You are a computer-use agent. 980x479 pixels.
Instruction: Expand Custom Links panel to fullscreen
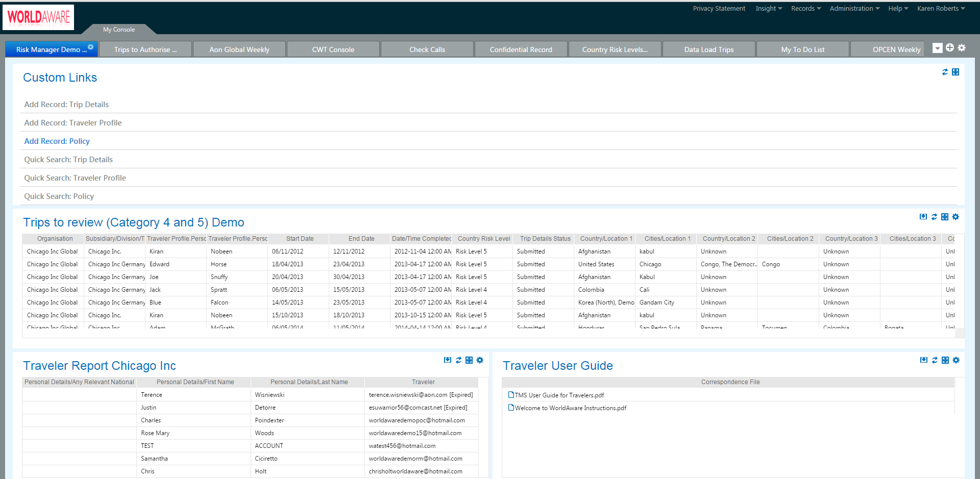pyautogui.click(x=955, y=72)
